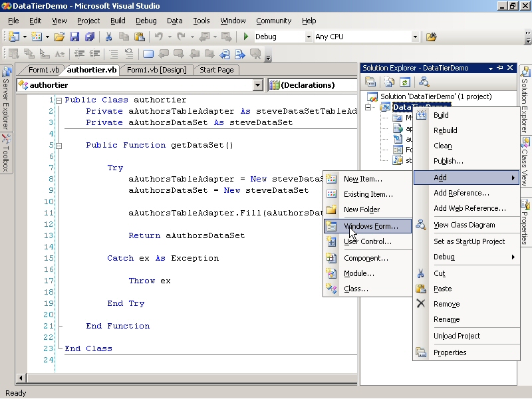Start debugging with green play icon
This screenshot has width=532, height=399.
tap(246, 37)
